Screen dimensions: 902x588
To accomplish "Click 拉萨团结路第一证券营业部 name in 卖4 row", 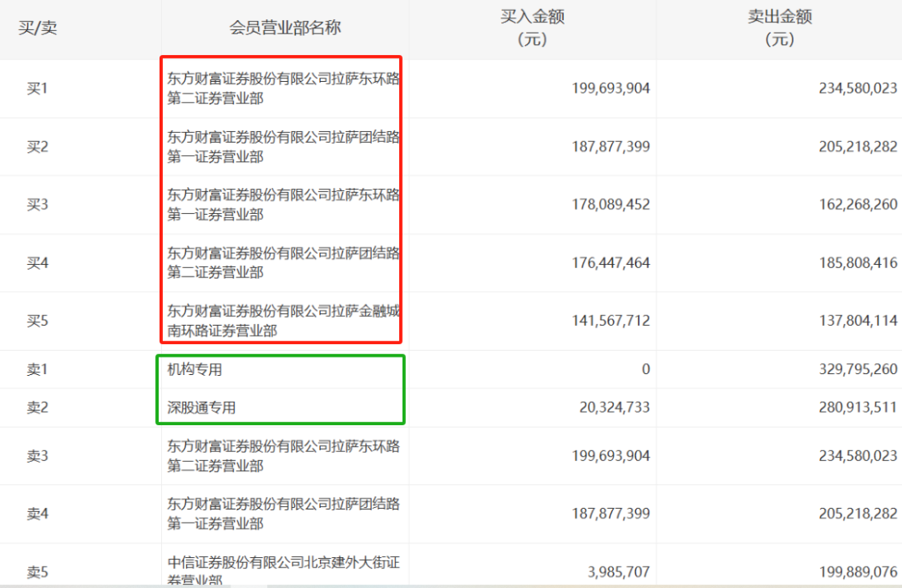I will [x=283, y=513].
